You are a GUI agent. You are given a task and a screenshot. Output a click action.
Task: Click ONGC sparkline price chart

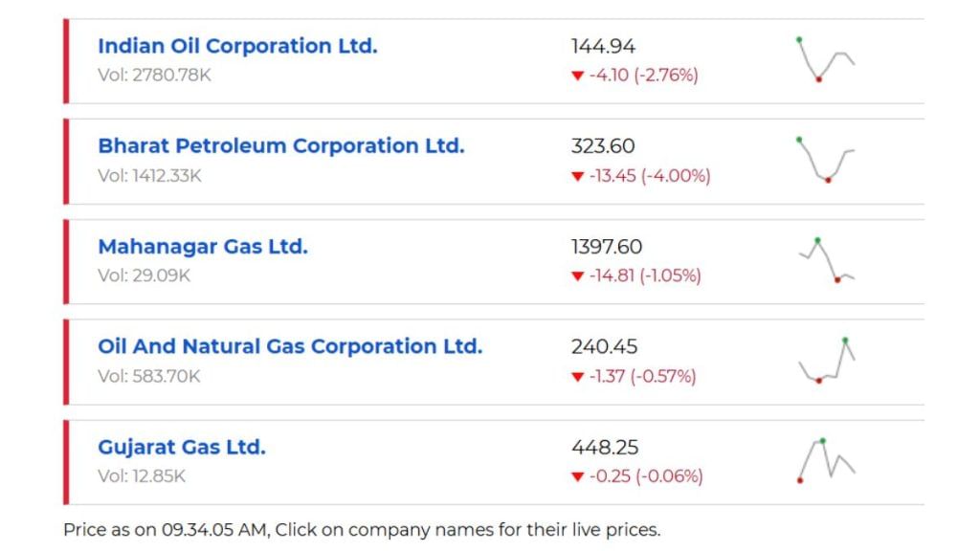pos(827,361)
